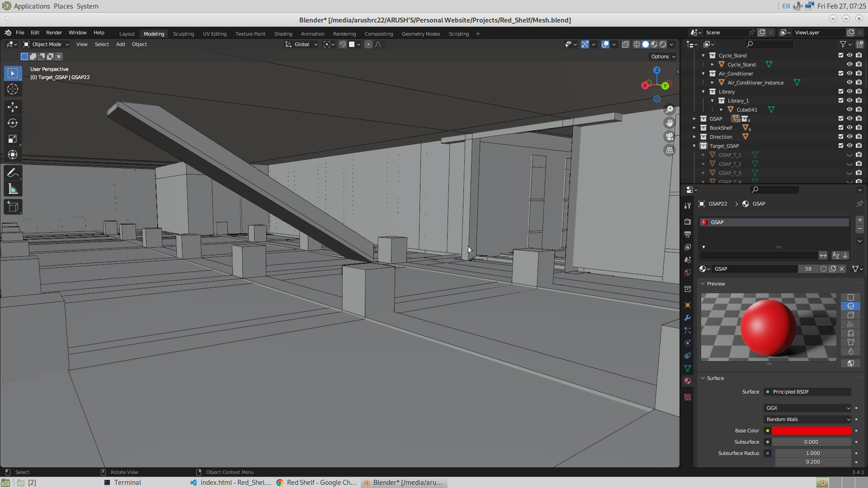Enable snapping with the magnet icon
The height and width of the screenshot is (488, 868).
pos(343,44)
